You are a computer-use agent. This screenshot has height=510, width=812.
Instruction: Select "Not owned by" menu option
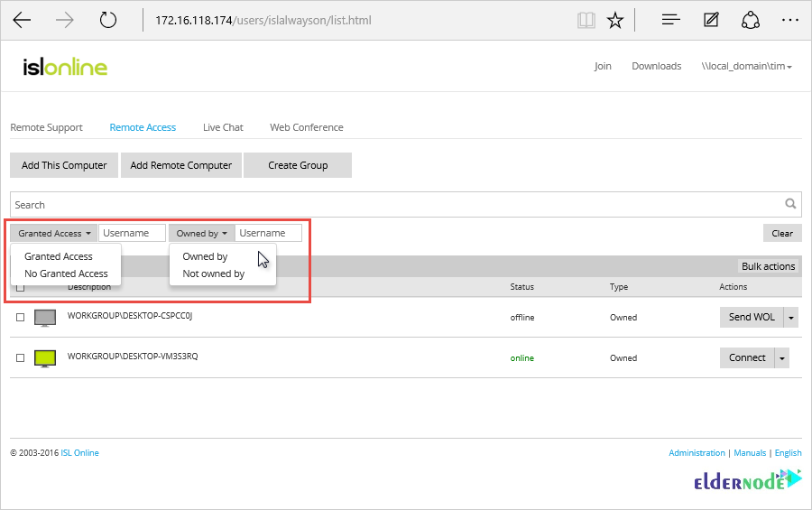[x=214, y=274]
